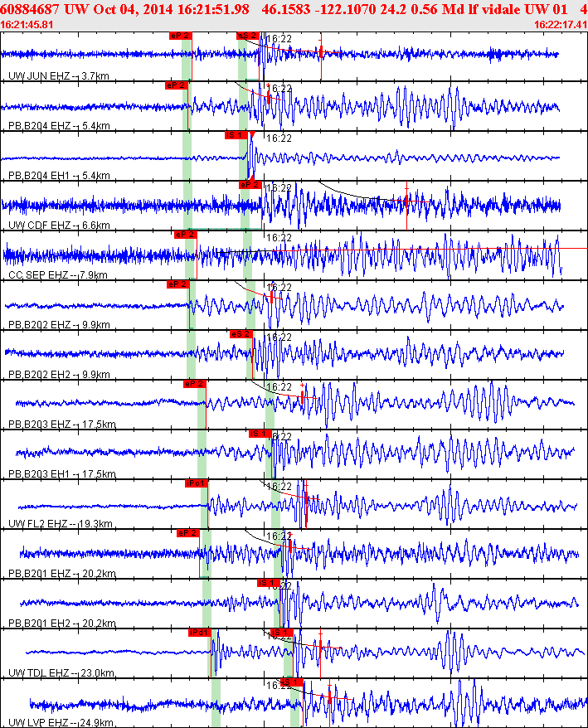Click the eP 2 pick flag on PB B203 EHZ trace
Viewport: 588px width, 728px height.
pos(195,384)
